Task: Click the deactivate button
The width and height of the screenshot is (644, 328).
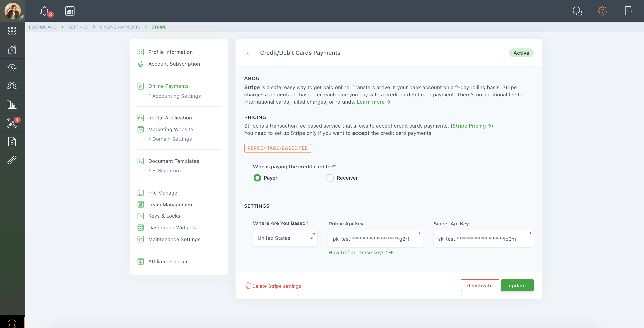Action: click(x=480, y=285)
